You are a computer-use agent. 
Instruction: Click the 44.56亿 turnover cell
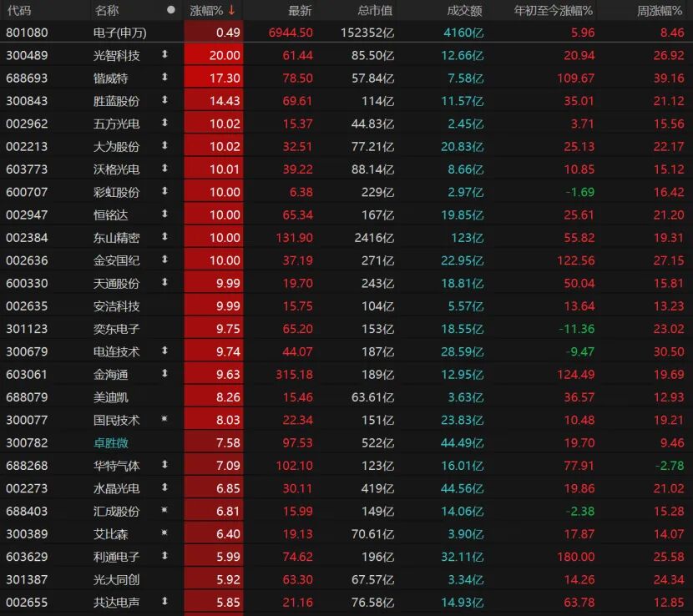click(463, 489)
